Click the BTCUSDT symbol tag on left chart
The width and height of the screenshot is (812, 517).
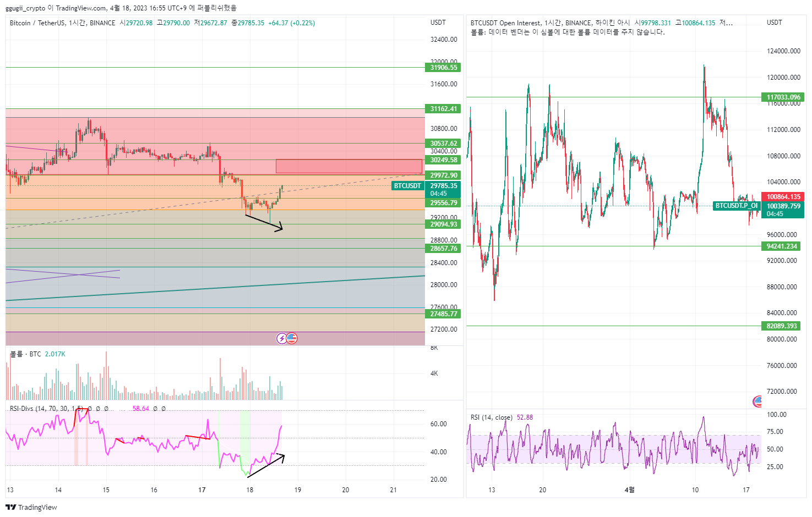407,186
